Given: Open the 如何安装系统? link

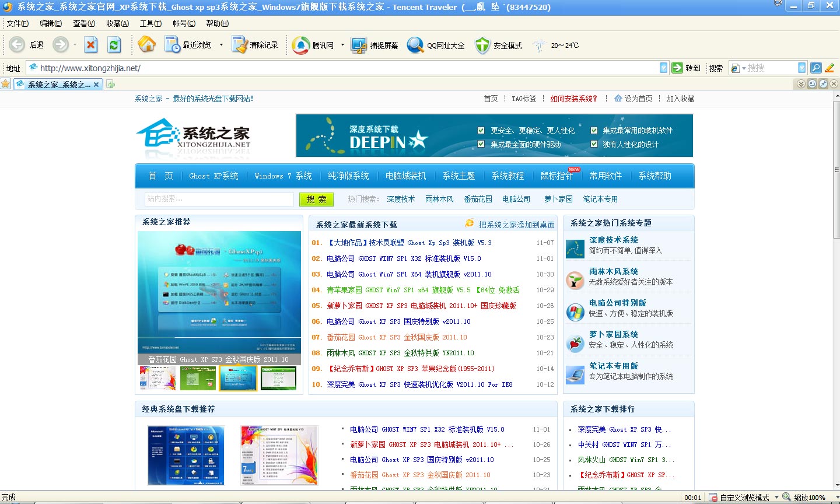Looking at the screenshot, I should (573, 99).
